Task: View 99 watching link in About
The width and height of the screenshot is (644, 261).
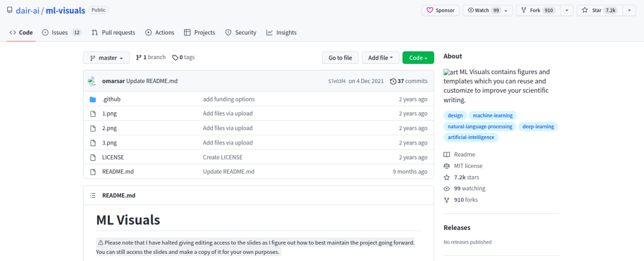Action: pos(465,189)
